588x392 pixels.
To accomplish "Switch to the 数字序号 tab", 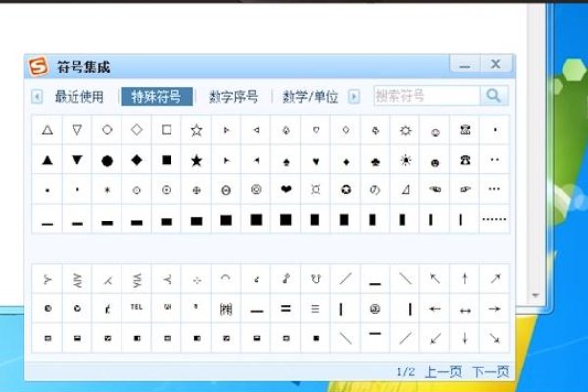I will pyautogui.click(x=233, y=97).
